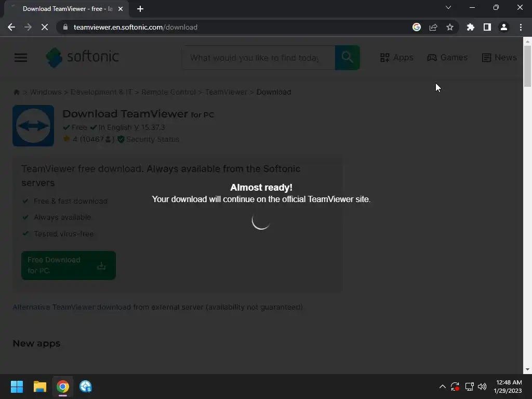Viewport: 532px width, 399px height.
Task: Open the Chrome profile icon
Action: click(504, 27)
